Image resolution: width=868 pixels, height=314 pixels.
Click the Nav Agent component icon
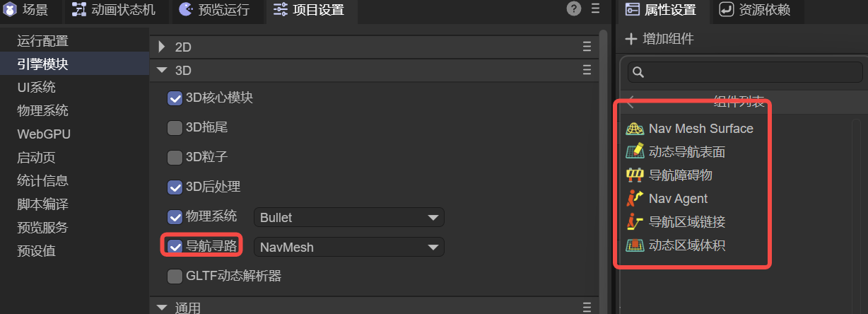click(x=635, y=199)
